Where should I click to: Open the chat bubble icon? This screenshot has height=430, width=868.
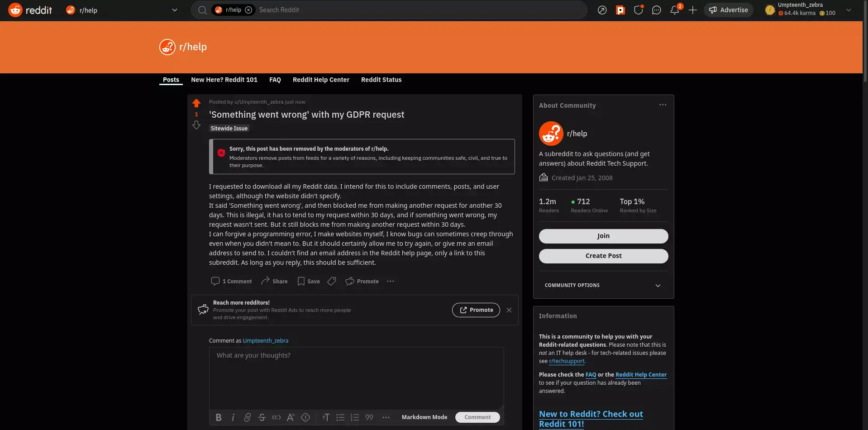point(657,10)
